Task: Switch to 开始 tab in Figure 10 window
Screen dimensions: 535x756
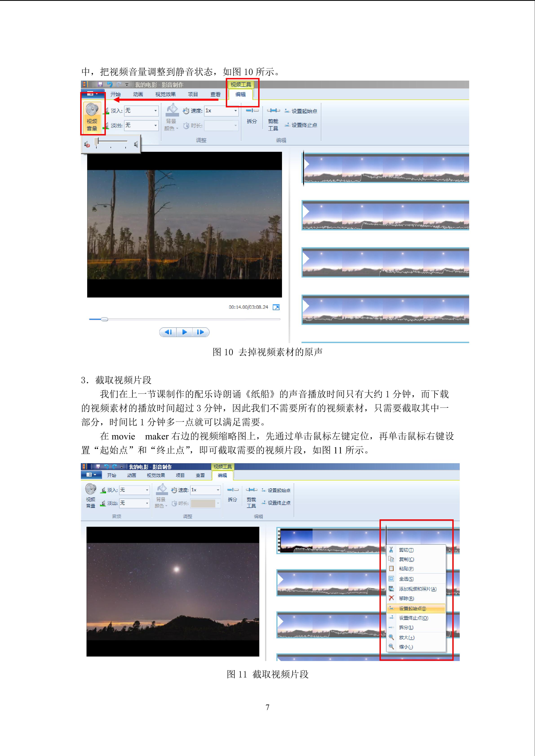Action: pos(115,95)
